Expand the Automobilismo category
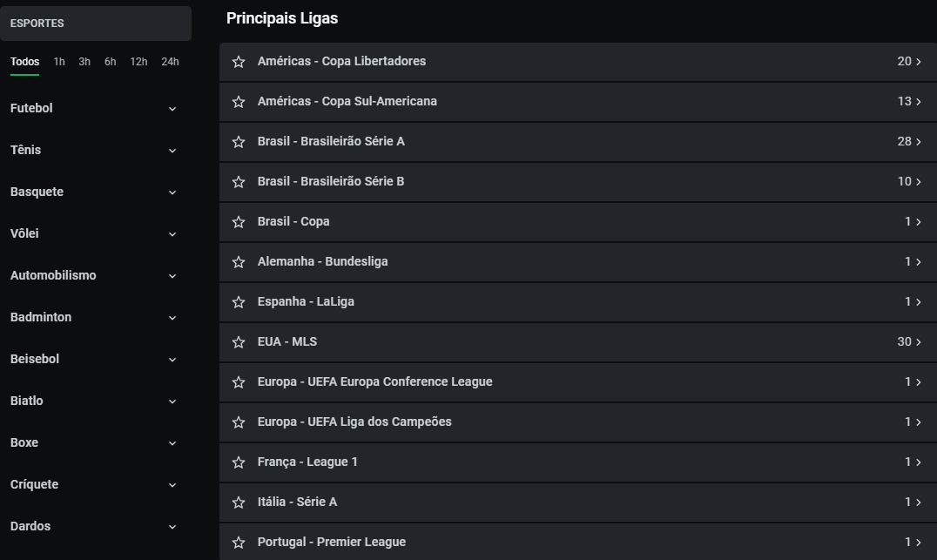 (172, 276)
